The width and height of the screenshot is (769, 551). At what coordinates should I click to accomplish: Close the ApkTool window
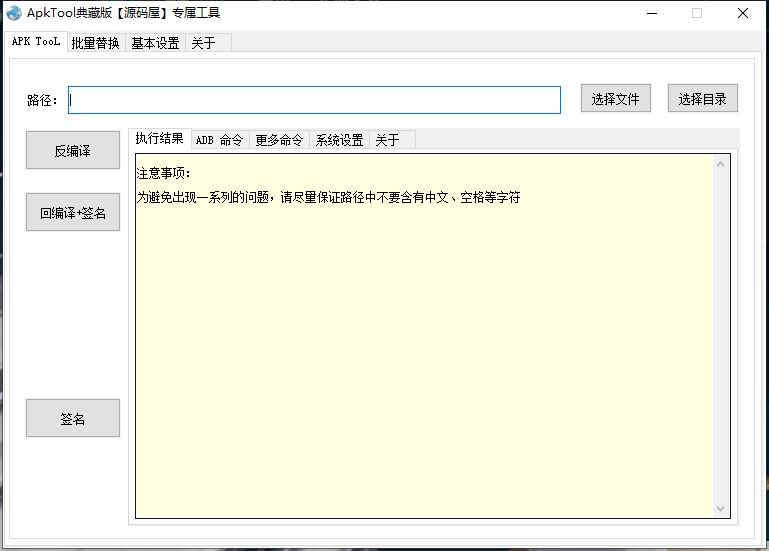tap(743, 13)
